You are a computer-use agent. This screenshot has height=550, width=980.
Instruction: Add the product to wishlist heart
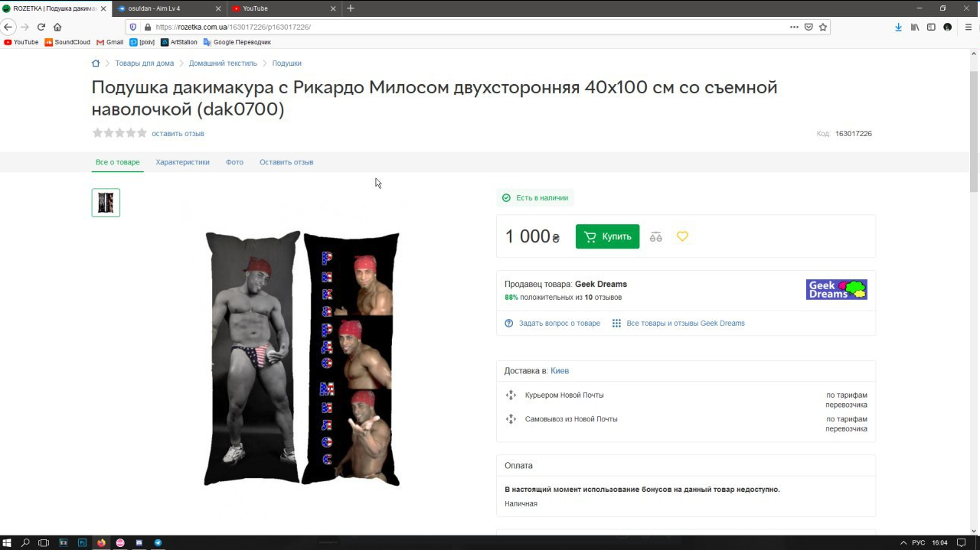[682, 236]
